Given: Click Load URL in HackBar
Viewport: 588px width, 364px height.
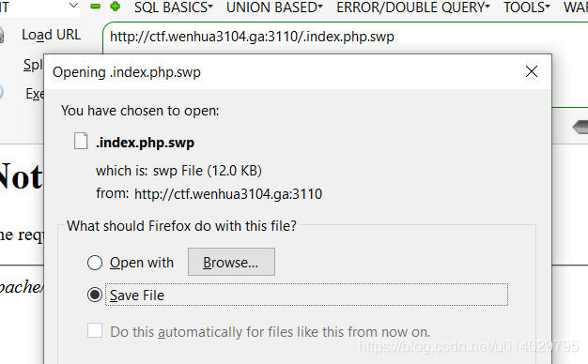Looking at the screenshot, I should (x=52, y=35).
